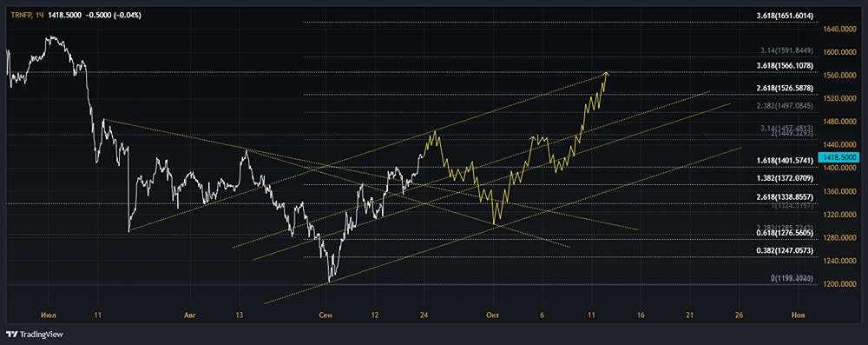The height and width of the screenshot is (345, 868).
Task: Click the 1480.0000 price axis label
Action: pos(839,122)
